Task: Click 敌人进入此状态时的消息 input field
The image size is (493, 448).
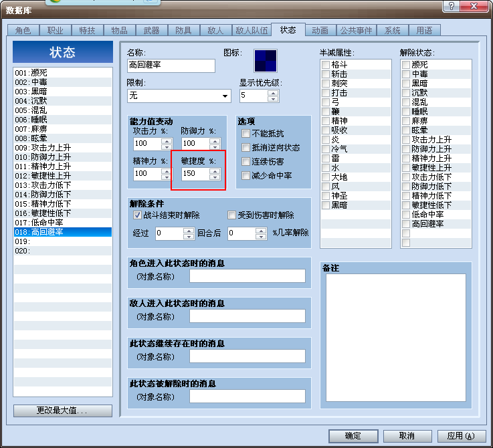Action: [247, 316]
